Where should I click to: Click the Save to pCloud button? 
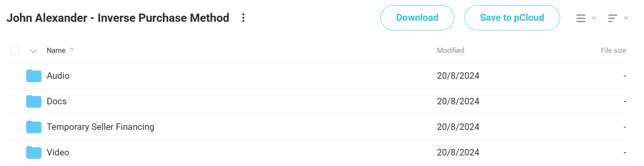(512, 18)
